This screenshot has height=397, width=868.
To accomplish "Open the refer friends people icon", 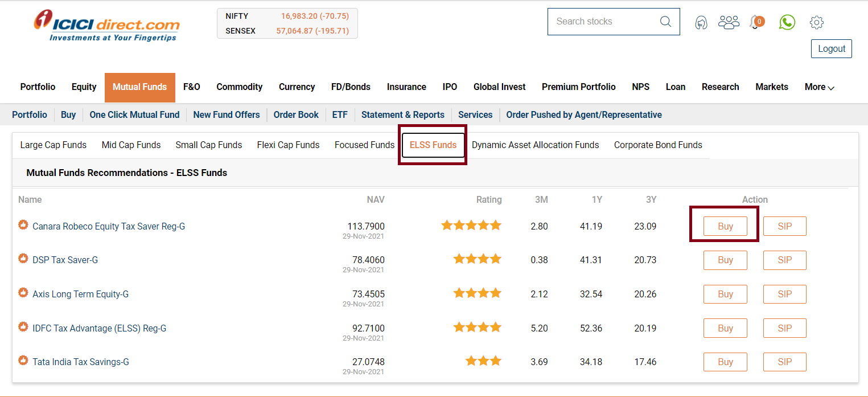I will tap(729, 22).
